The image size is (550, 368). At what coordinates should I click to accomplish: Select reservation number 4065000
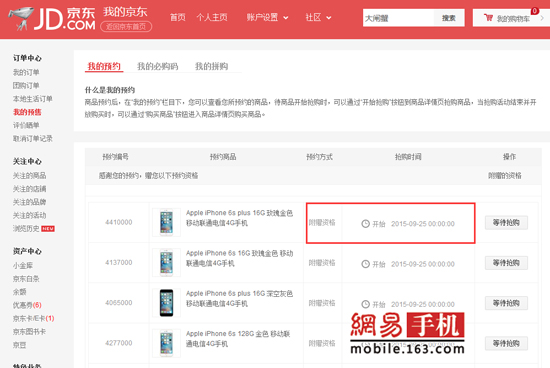[119, 303]
